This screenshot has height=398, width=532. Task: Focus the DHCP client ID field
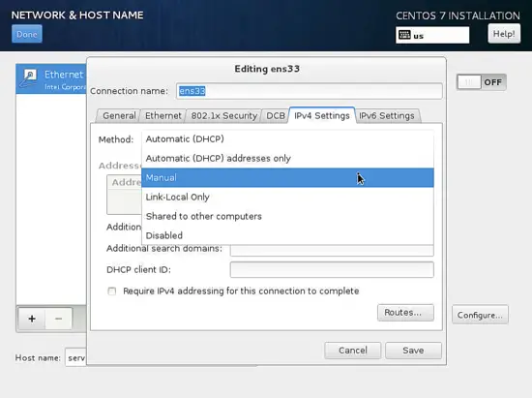332,269
